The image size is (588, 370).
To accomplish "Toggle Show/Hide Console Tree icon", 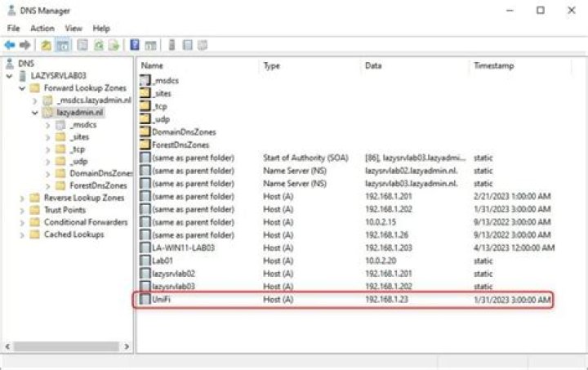I will click(62, 45).
